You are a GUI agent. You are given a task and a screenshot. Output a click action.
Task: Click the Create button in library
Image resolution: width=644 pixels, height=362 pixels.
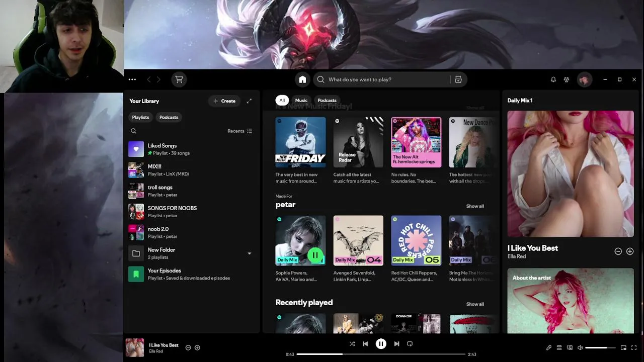click(x=224, y=101)
